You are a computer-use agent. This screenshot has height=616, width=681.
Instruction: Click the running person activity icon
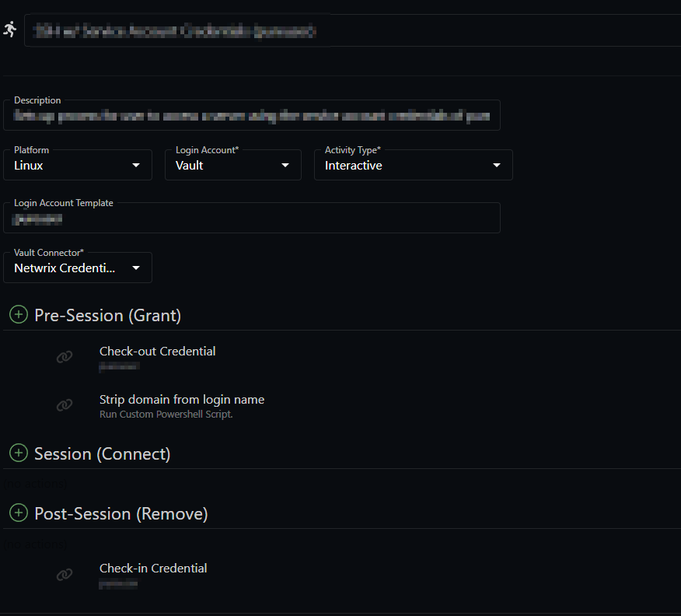click(9, 30)
